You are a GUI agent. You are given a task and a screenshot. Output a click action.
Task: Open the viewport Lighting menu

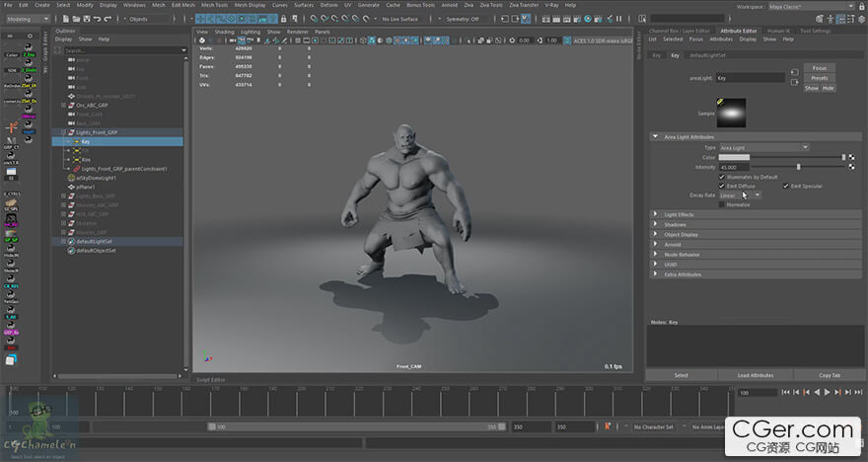[x=250, y=33]
